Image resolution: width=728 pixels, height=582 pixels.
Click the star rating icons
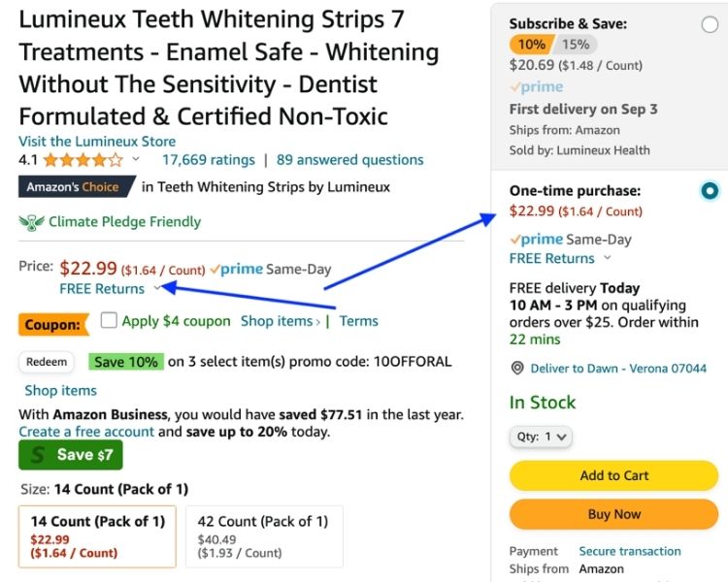click(x=83, y=160)
